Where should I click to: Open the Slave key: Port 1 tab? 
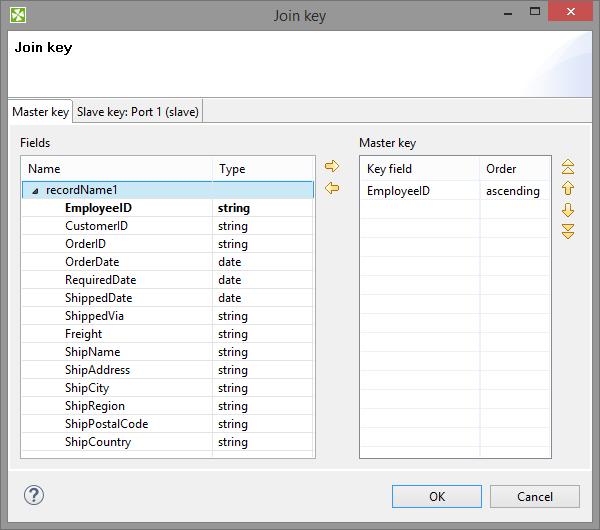coord(138,112)
